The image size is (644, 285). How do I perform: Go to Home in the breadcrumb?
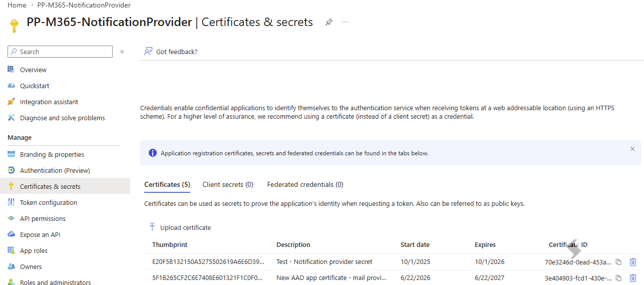[x=17, y=5]
